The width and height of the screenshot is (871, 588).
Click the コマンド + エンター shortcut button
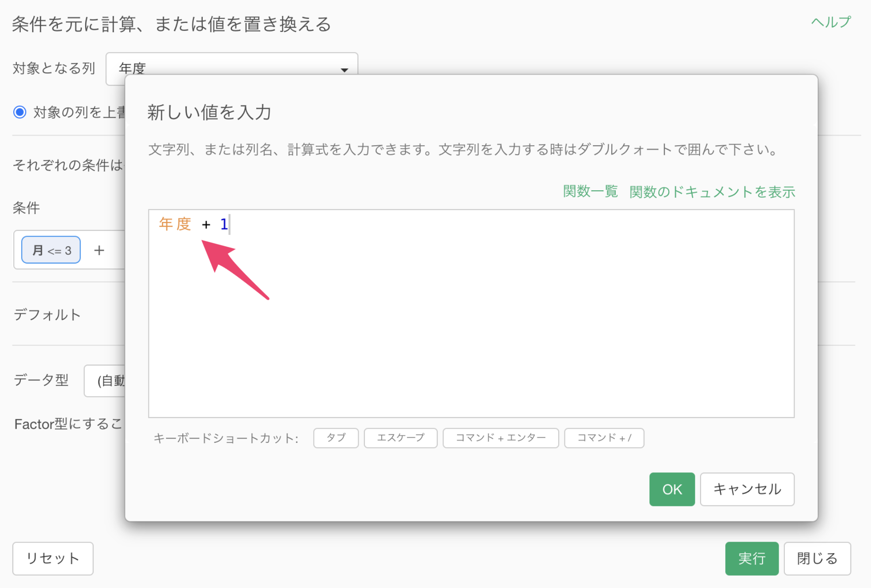point(500,438)
